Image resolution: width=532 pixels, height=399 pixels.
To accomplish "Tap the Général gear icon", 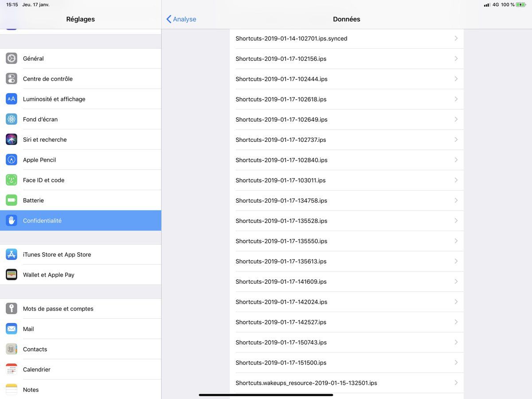I will 12,59.
